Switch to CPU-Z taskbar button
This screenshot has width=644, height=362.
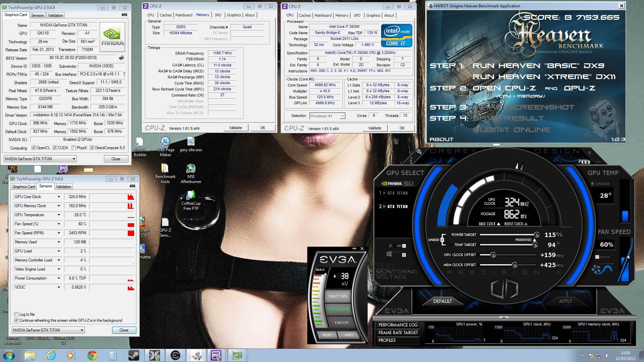coord(216,355)
